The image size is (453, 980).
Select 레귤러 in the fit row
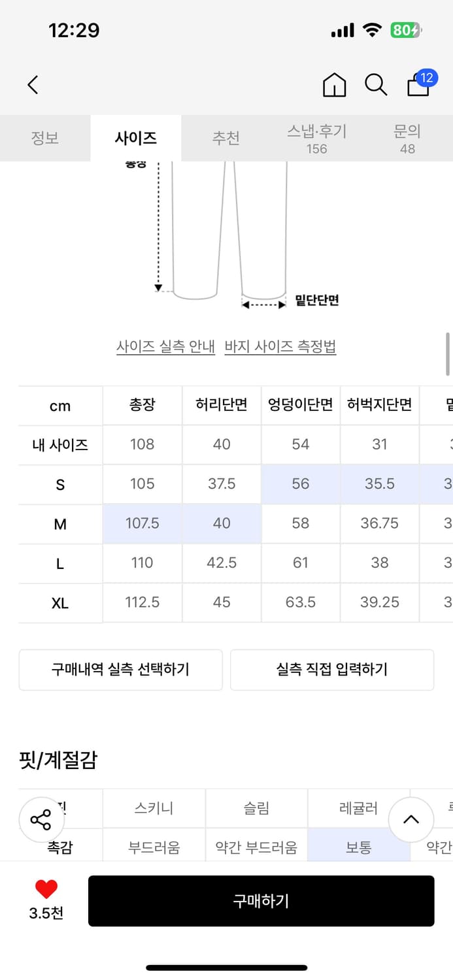pos(359,808)
